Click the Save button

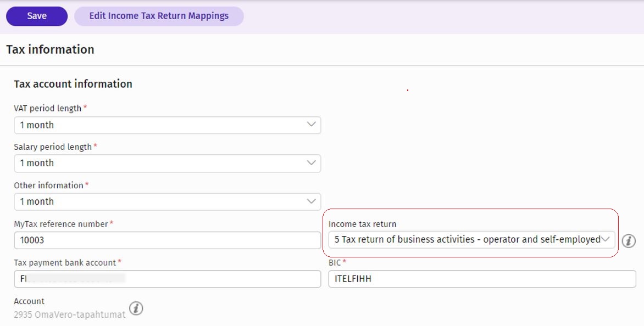click(x=37, y=16)
